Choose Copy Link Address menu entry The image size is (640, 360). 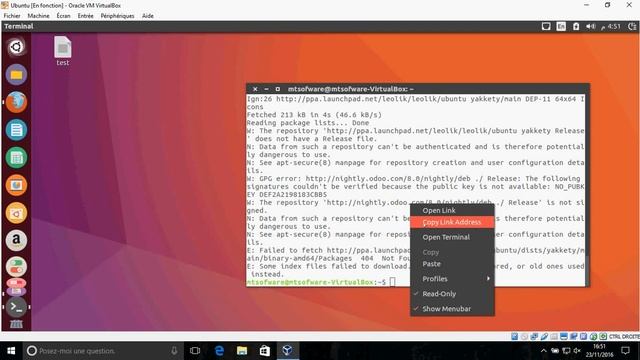452,222
